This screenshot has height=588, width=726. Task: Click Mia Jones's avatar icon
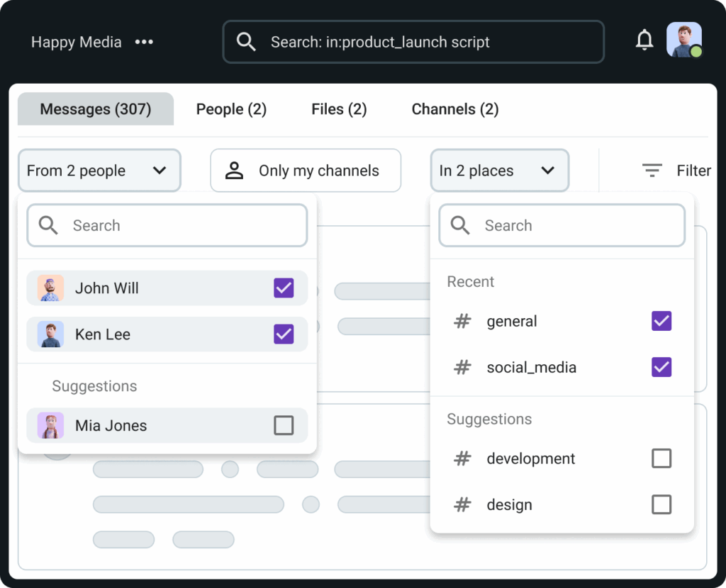[x=50, y=426]
